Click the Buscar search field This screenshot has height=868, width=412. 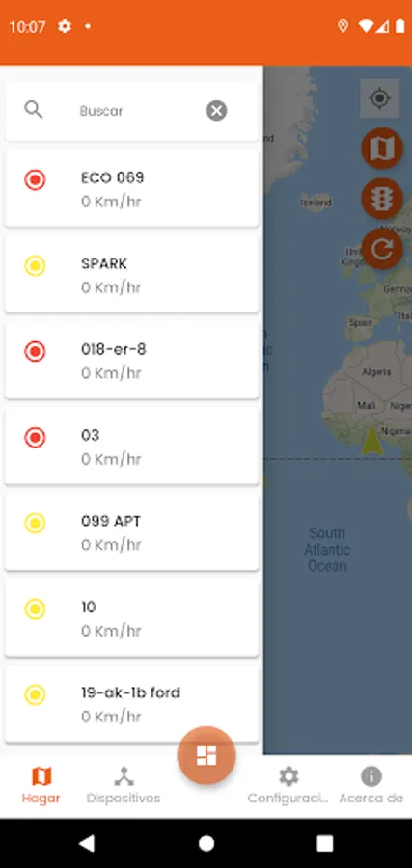(132, 111)
